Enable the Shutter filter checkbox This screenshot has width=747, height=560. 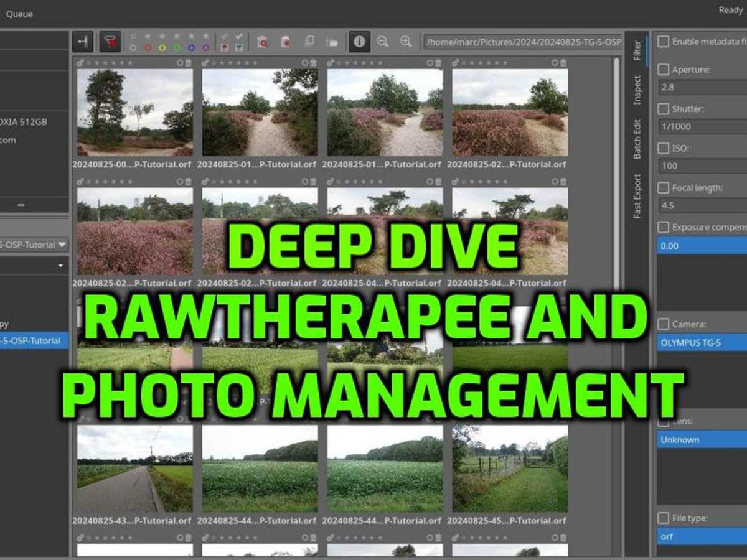coord(664,109)
